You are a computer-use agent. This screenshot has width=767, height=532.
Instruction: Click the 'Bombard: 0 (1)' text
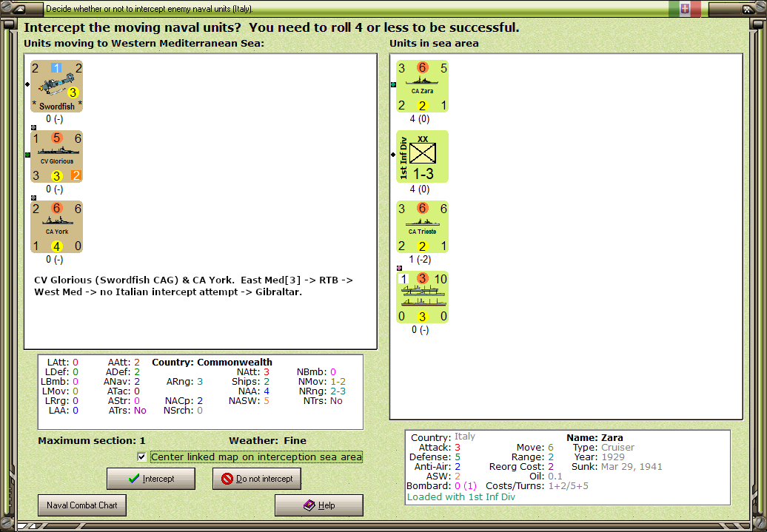pyautogui.click(x=442, y=486)
